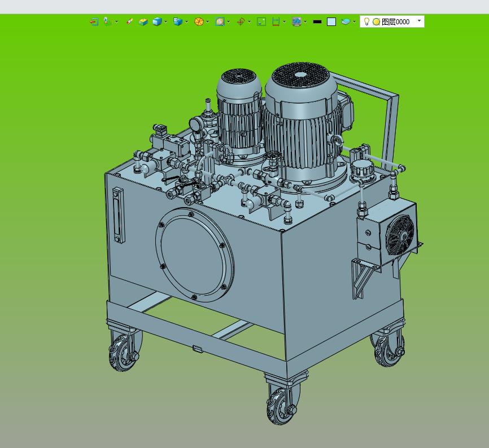Click the exit icon with red arrow
This screenshot has width=489, height=448.
click(x=94, y=21)
